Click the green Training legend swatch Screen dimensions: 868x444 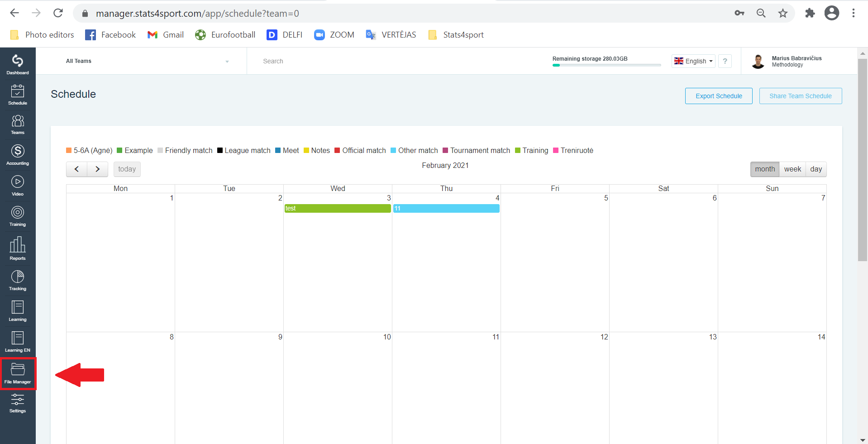point(518,150)
